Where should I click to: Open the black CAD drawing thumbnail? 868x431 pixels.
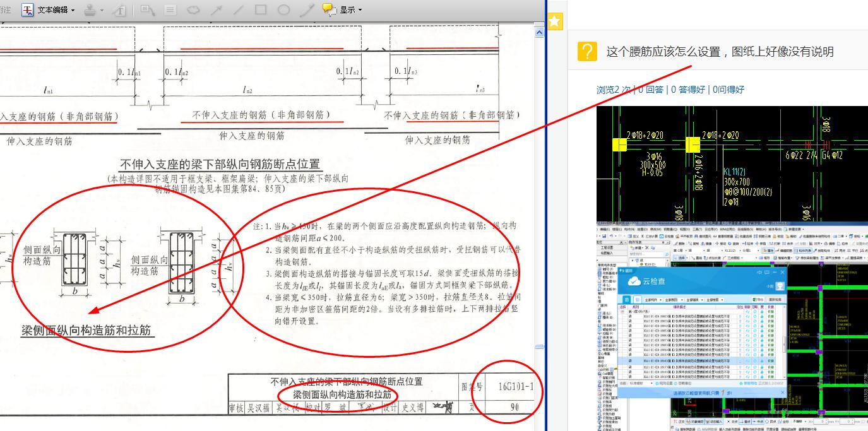(732, 163)
